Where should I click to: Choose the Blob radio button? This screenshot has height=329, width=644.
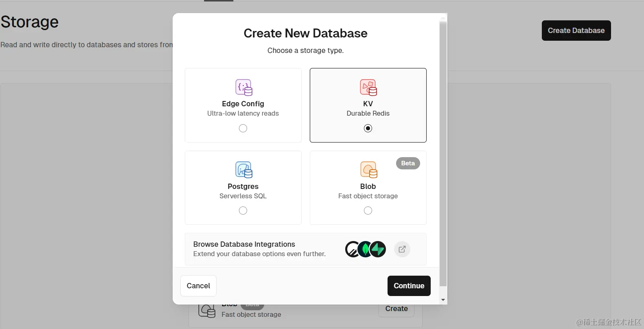point(368,211)
